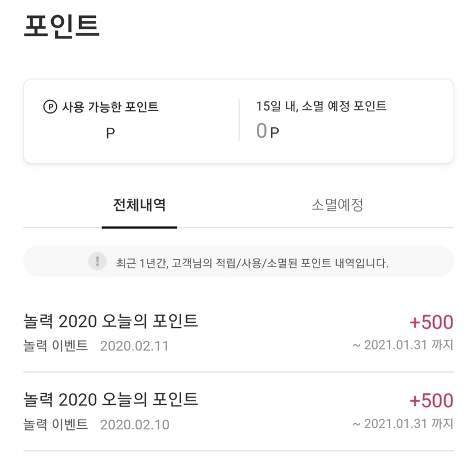Screen dimensions: 476x458
Task: Tap the available points P value
Action: pyautogui.click(x=110, y=133)
